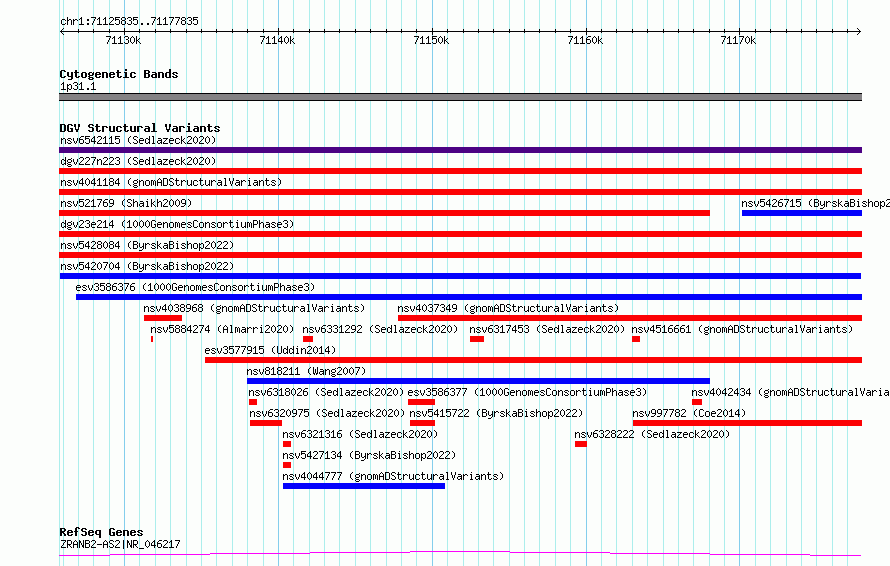Click the nsv6331292 (Sedlazeck2020) label
This screenshot has height=566, width=890.
coord(380,329)
